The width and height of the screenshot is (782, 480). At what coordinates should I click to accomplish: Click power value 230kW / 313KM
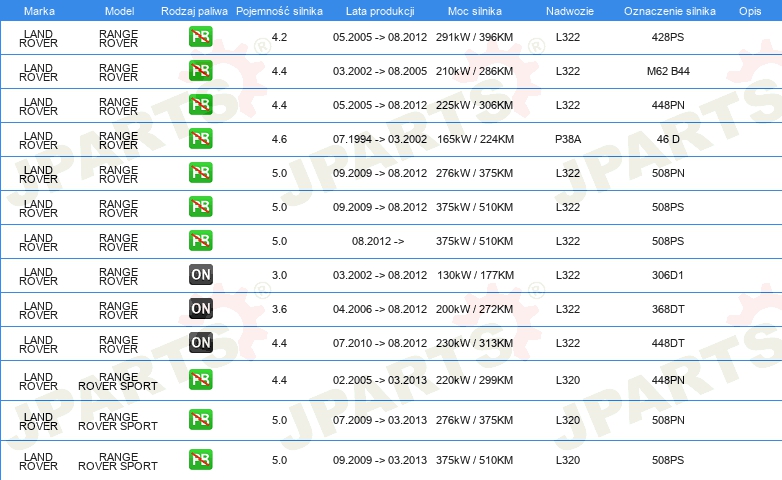tap(474, 343)
